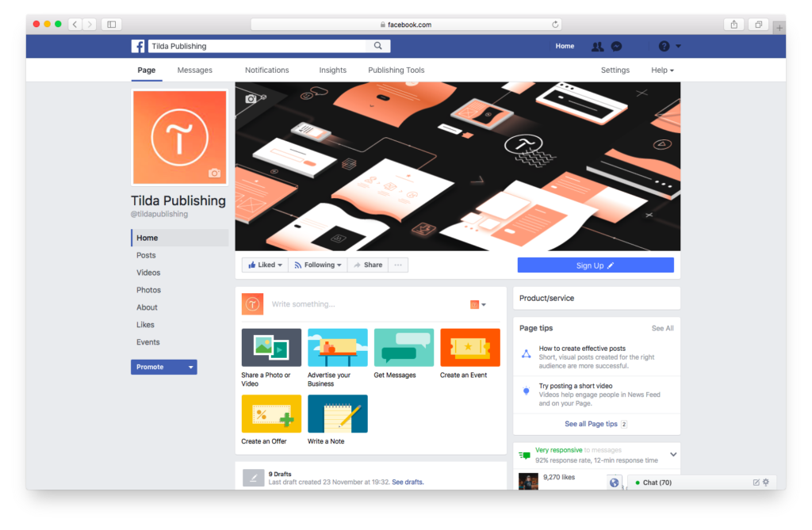Switch to the Messages tab
Viewport: 812px width, 530px height.
[195, 71]
